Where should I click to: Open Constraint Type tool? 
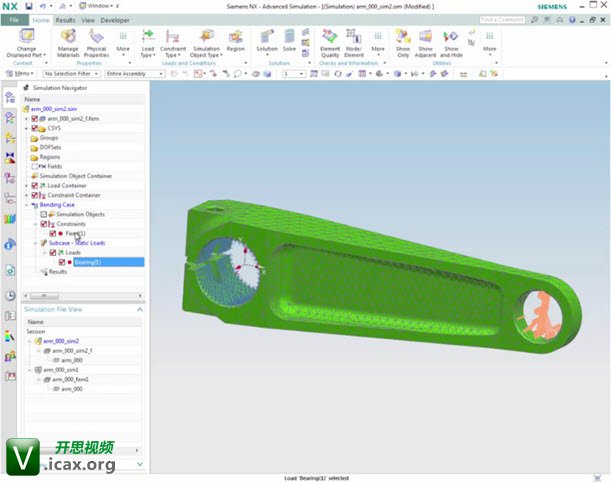[173, 43]
